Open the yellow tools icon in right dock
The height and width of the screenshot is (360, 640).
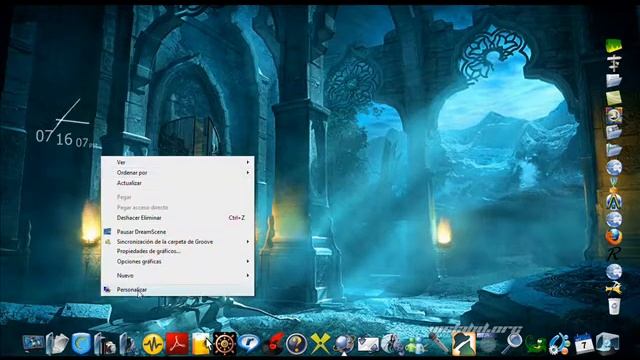click(613, 288)
